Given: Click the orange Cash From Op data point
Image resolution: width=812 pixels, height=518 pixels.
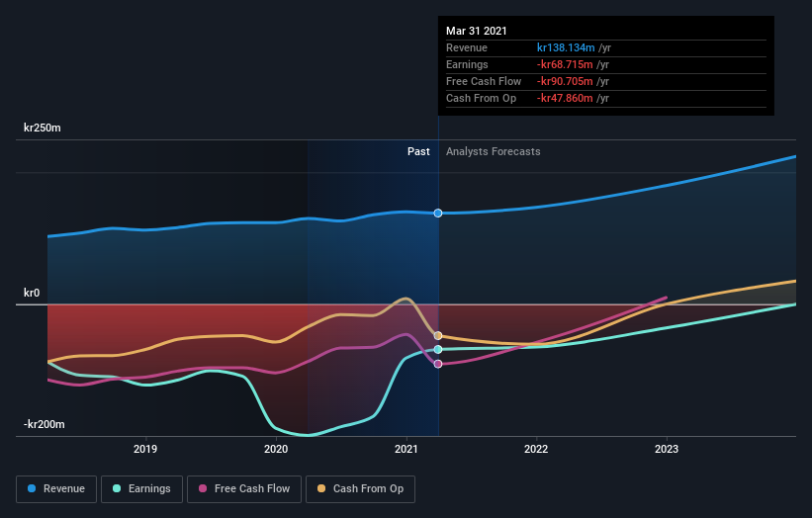Looking at the screenshot, I should tap(438, 336).
